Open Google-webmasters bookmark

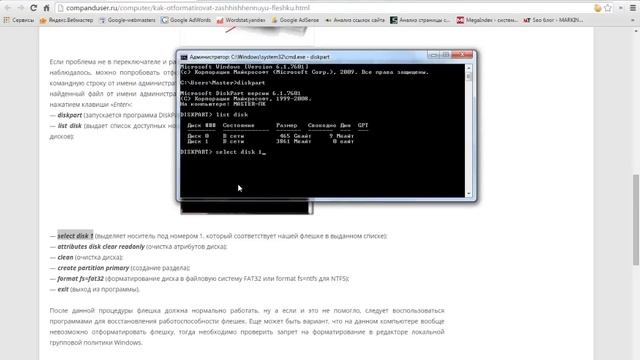tap(127, 20)
